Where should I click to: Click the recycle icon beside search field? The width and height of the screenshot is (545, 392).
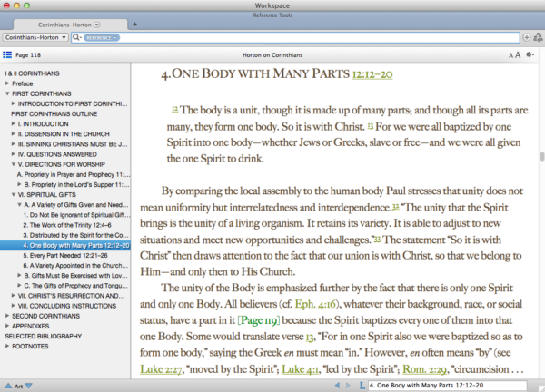click(538, 37)
